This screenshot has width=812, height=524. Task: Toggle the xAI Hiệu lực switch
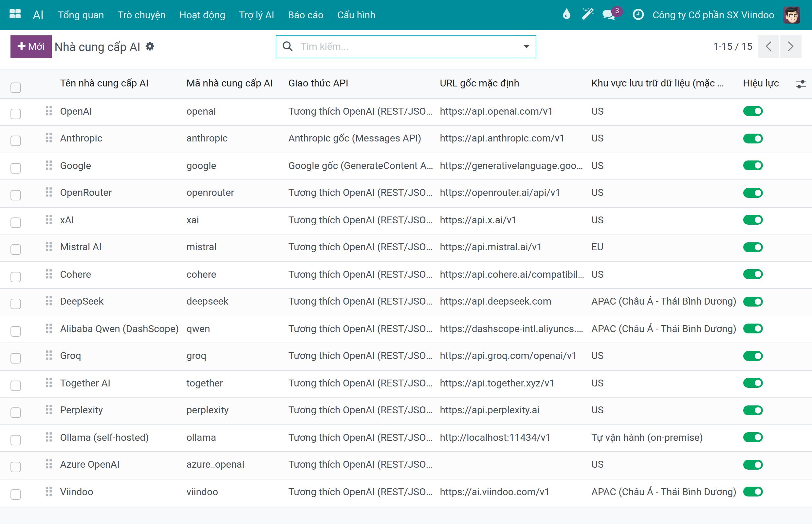click(x=753, y=220)
